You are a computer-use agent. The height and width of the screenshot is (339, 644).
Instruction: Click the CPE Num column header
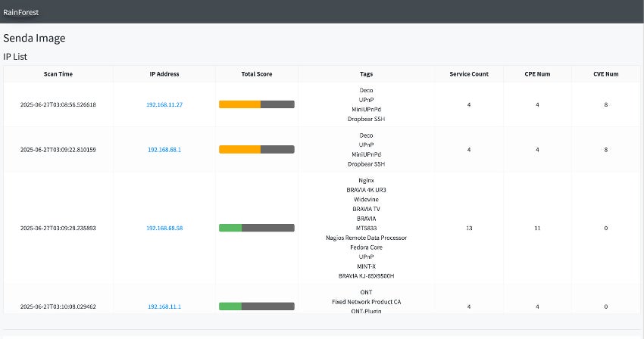click(x=537, y=74)
